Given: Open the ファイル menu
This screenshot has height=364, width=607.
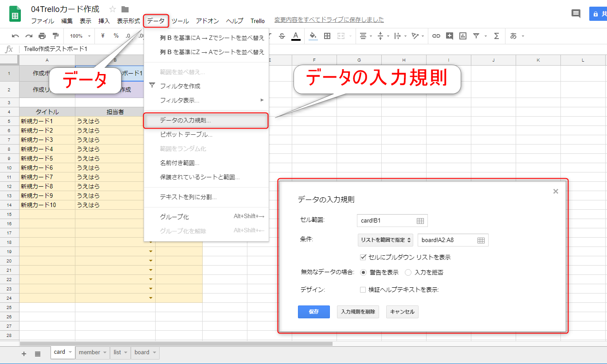Looking at the screenshot, I should [43, 21].
